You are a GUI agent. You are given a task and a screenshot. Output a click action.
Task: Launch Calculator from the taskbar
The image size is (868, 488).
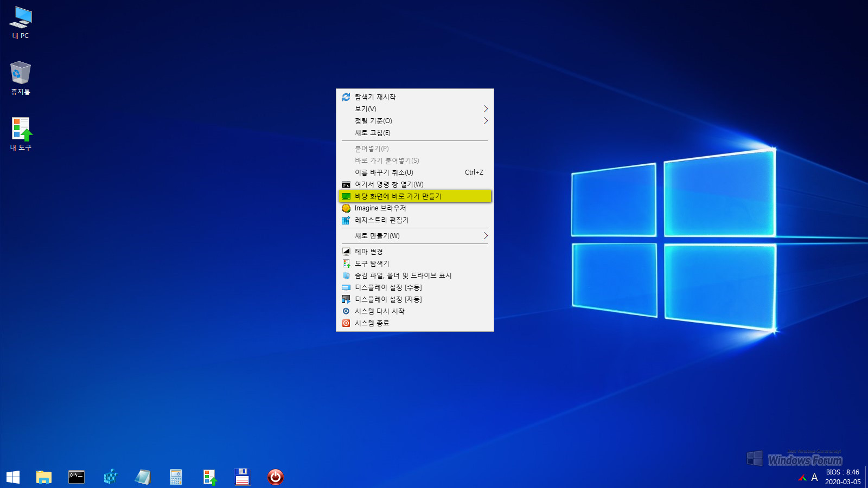pos(176,477)
